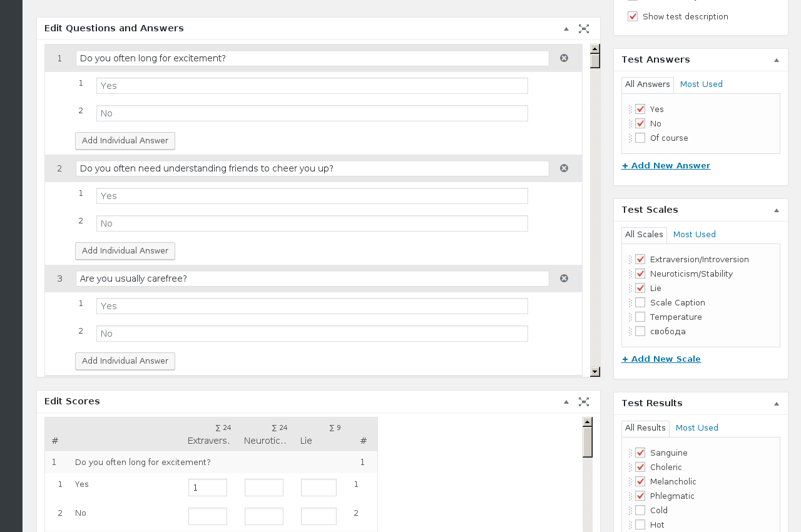Check the Cold result checkbox
Image resolution: width=801 pixels, height=532 pixels.
coord(640,511)
